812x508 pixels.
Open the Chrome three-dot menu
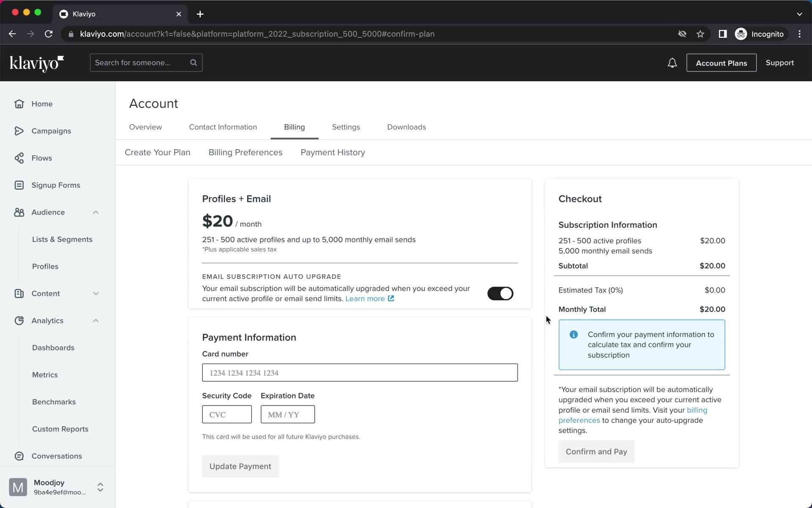click(799, 34)
